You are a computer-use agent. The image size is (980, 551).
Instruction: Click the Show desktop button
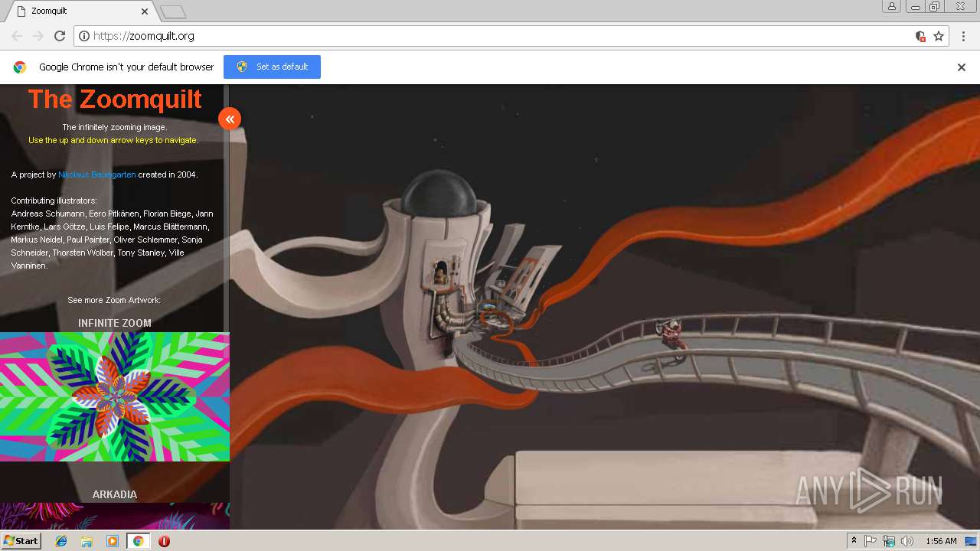972,541
